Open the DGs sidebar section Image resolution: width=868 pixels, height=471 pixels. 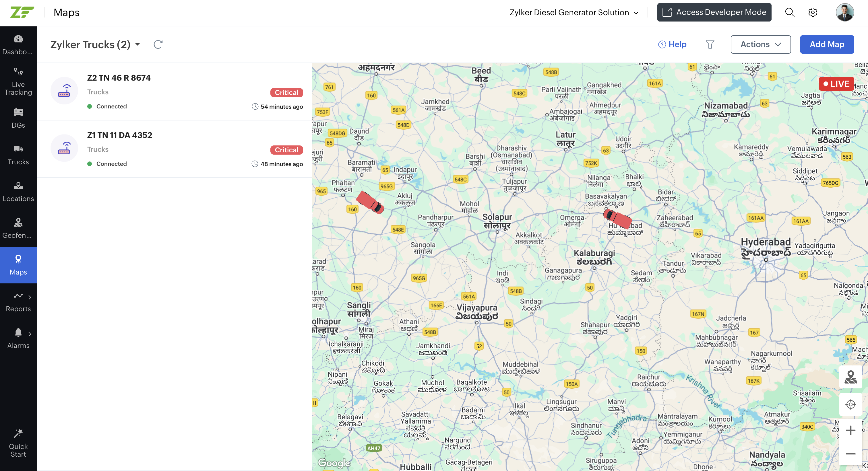[18, 118]
